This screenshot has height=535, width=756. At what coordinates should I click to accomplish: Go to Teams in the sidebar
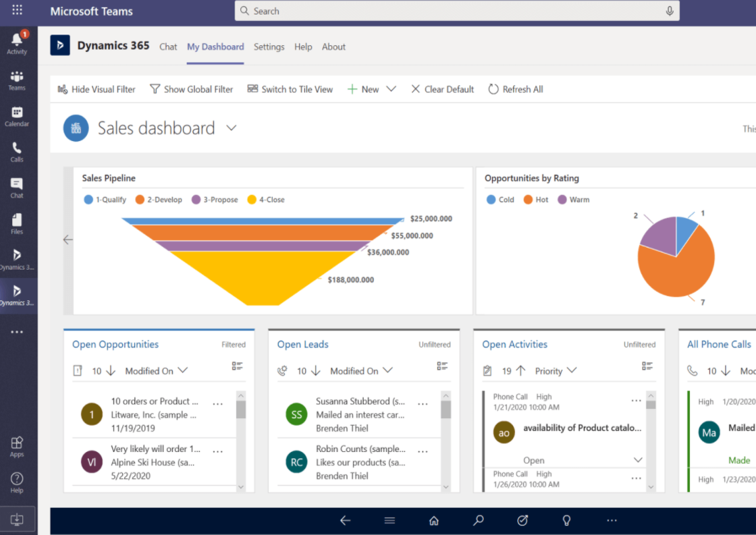coord(17,80)
